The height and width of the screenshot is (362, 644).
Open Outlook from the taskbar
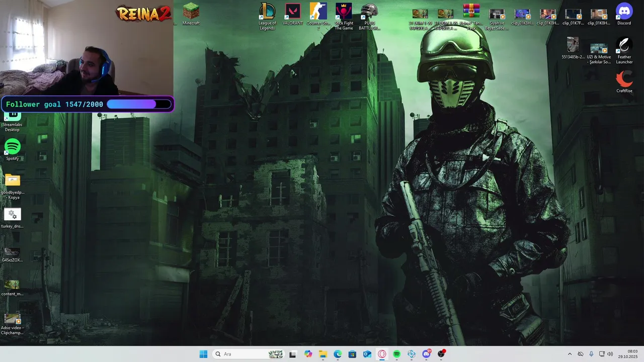[367, 354]
